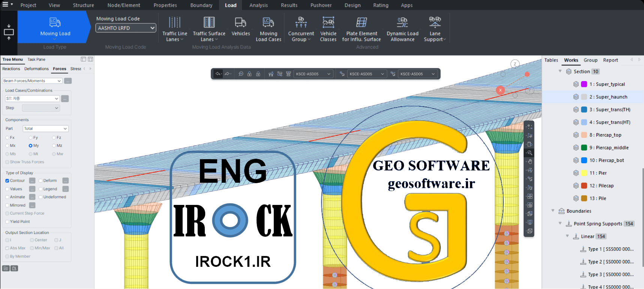Enable the Values display checkbox
The width and height of the screenshot is (644, 289).
click(7, 189)
